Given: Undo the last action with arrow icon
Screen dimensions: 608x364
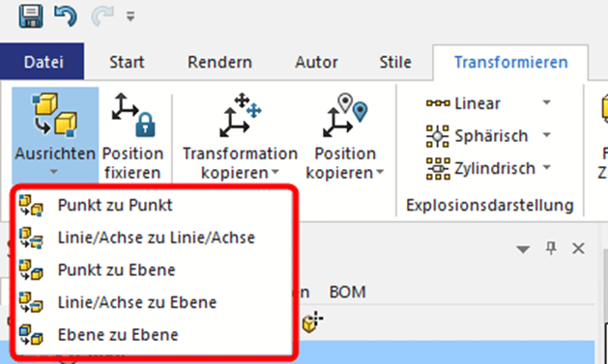Looking at the screenshot, I should point(66,16).
